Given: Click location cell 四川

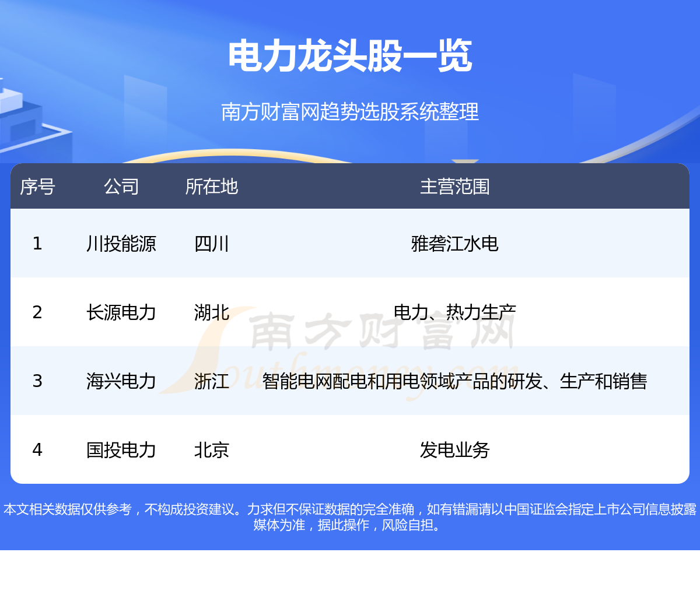Looking at the screenshot, I should 212,243.
